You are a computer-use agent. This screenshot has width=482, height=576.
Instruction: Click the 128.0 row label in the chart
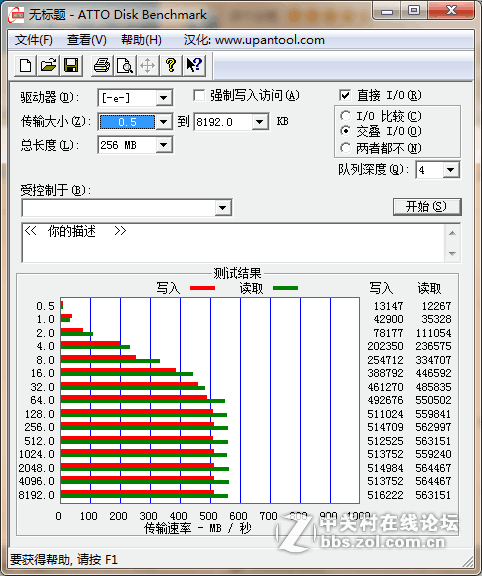click(40, 414)
